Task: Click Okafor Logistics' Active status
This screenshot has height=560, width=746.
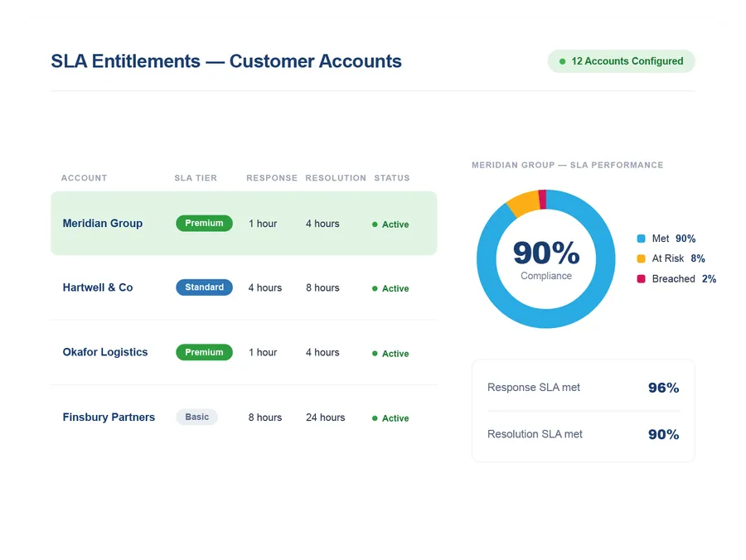Action: pyautogui.click(x=390, y=354)
